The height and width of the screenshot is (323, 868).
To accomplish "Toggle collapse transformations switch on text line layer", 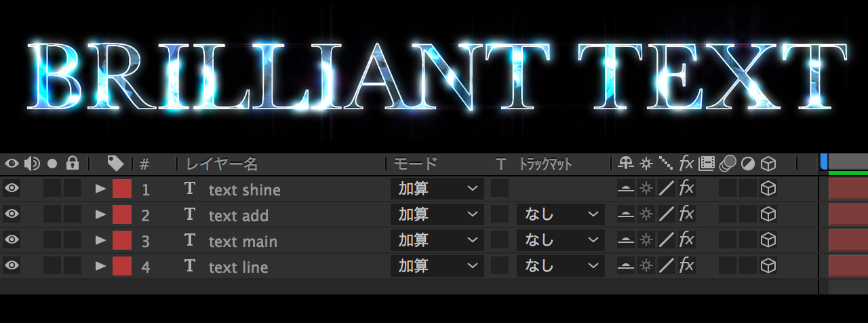I will pyautogui.click(x=646, y=267).
